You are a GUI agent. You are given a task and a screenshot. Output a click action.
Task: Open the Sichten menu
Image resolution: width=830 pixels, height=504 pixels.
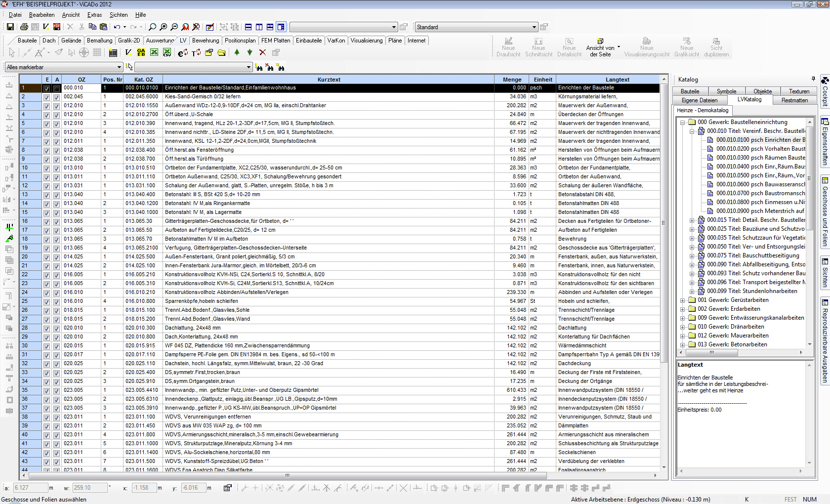[118, 15]
